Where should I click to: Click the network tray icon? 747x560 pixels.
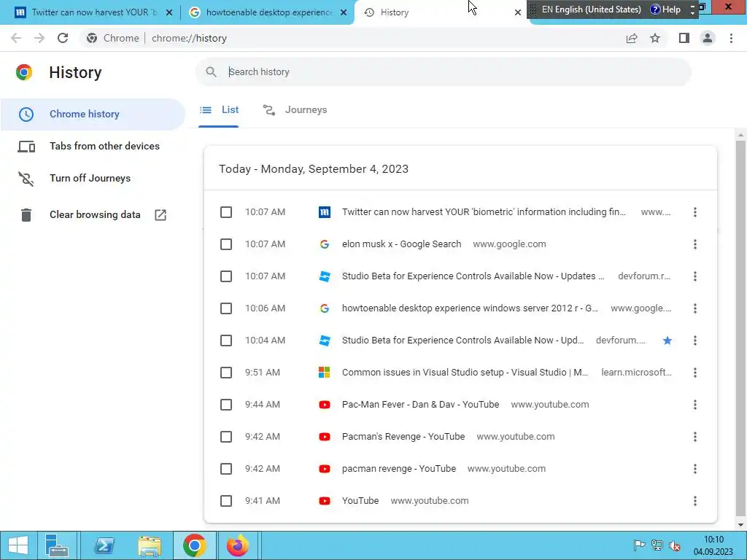[657, 545]
